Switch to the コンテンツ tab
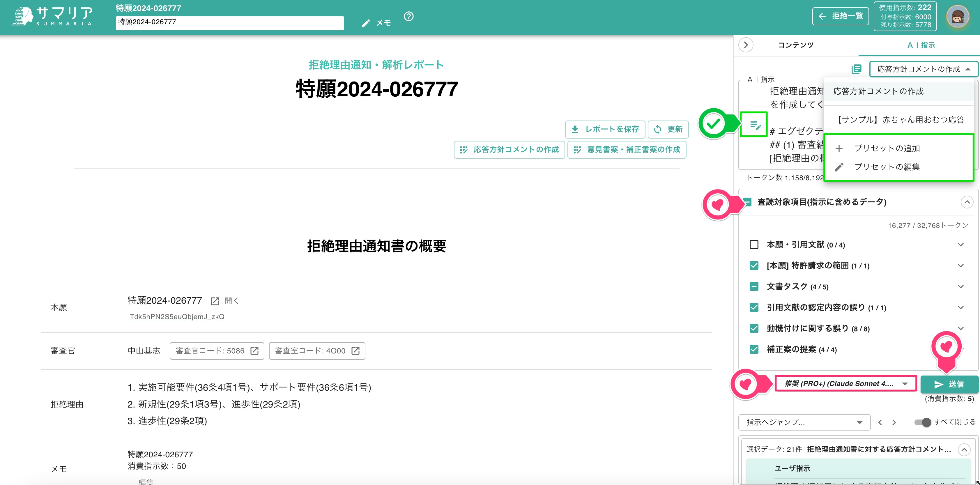This screenshot has height=485, width=980. click(795, 45)
